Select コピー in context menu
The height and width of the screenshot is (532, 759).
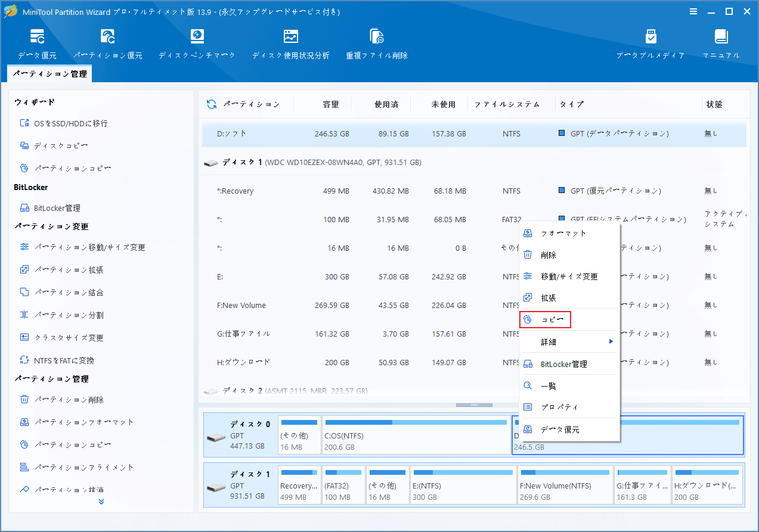click(546, 320)
